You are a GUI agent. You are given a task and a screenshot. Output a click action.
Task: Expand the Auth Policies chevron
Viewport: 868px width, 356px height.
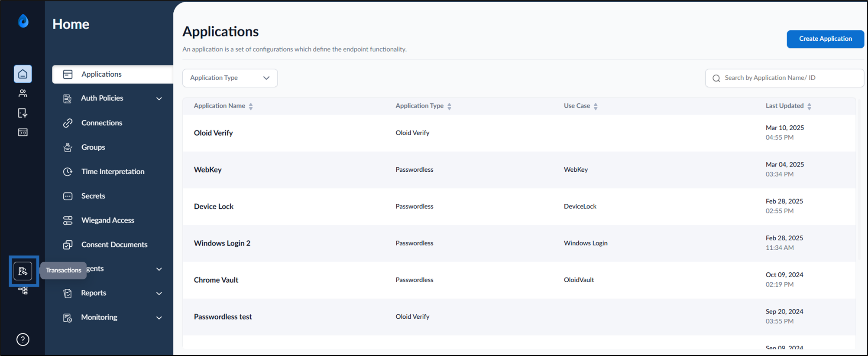[x=159, y=98]
